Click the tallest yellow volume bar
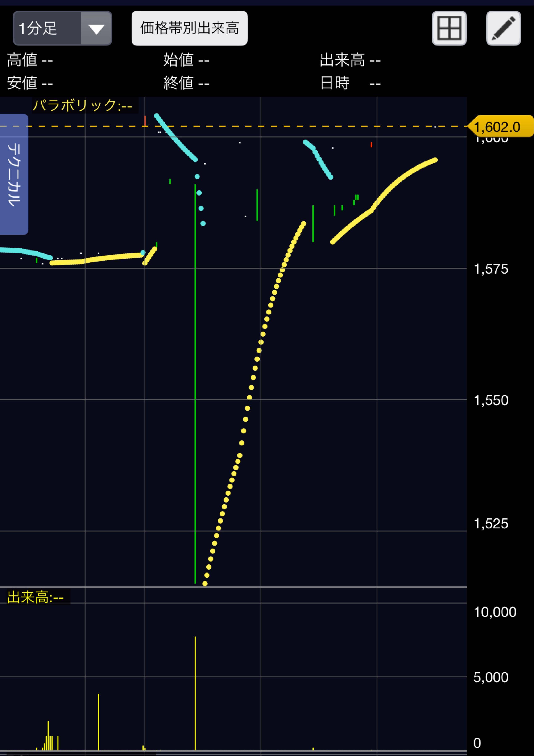The height and width of the screenshot is (756, 534). pos(195,693)
